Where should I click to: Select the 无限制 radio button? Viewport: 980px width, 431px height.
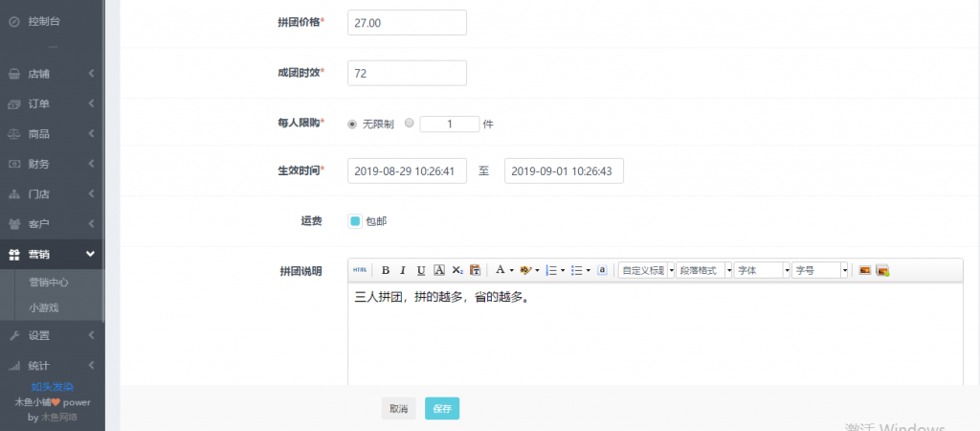coord(352,124)
